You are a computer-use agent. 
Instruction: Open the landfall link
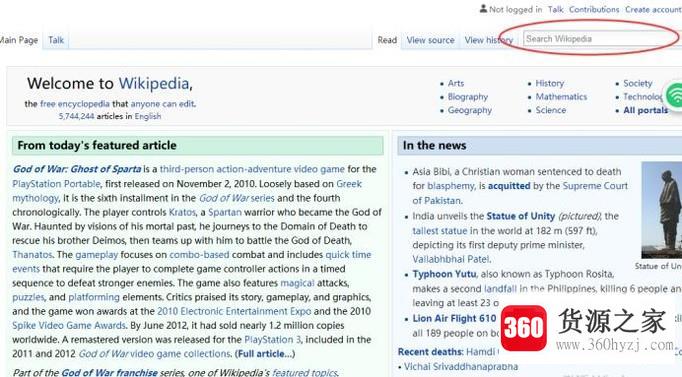[x=500, y=289]
